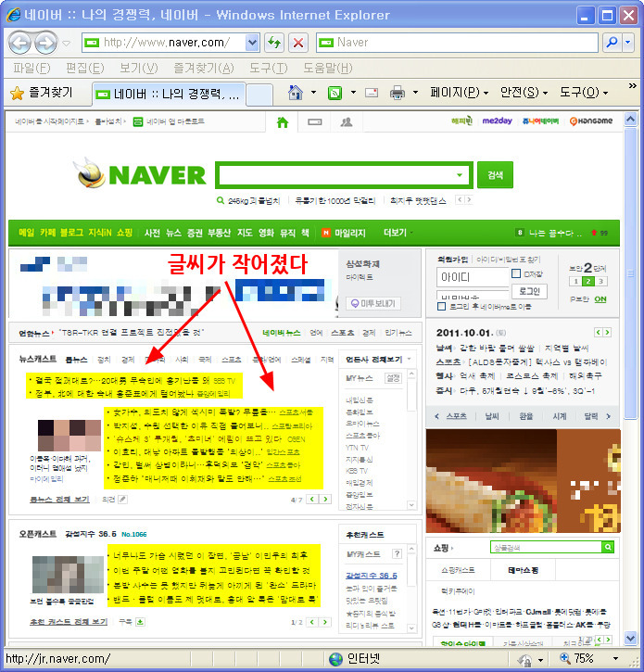Viewport: 644px width, 672px height.
Task: Expand Naver search box autocomplete arrow
Action: tap(460, 175)
